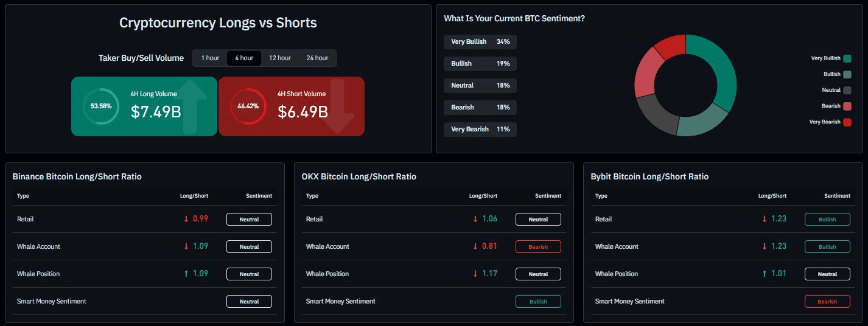Click OKX Whale Account Bearish badge
Screen dimensions: 868x326
pos(538,247)
